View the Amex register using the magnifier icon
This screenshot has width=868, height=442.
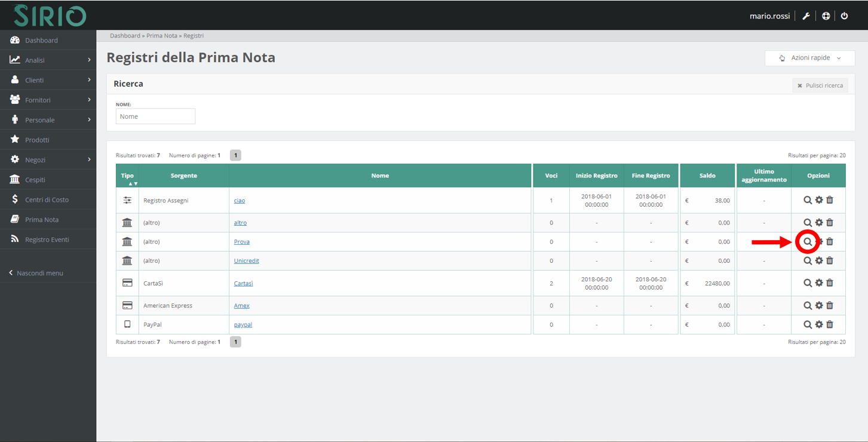click(808, 306)
